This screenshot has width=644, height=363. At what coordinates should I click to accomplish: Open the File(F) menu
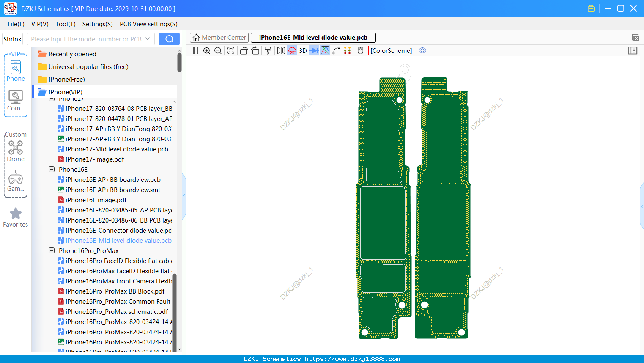(16, 24)
